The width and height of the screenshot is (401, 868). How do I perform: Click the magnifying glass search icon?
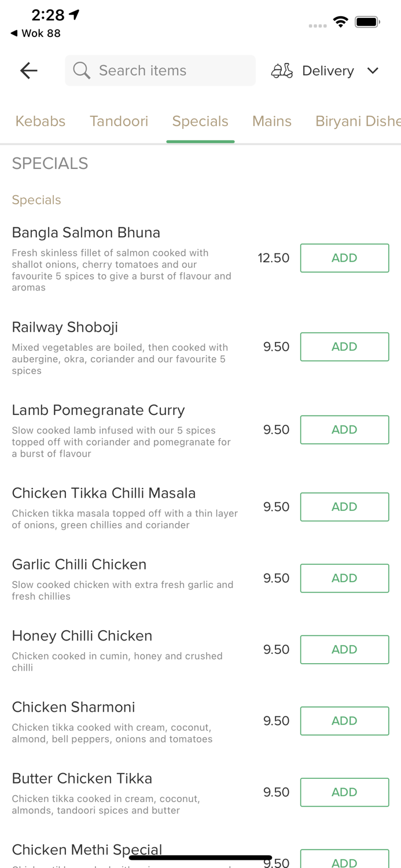pyautogui.click(x=81, y=71)
